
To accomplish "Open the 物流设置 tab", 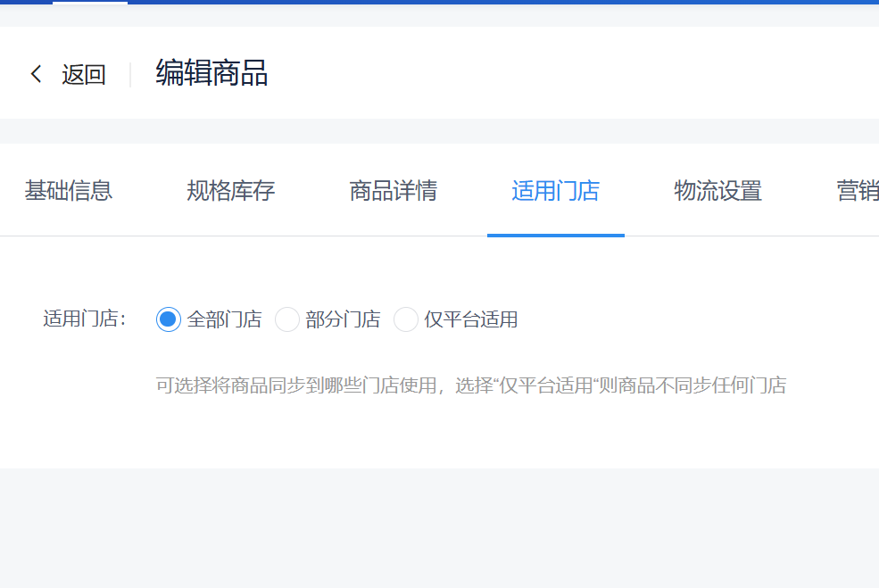I will [x=717, y=191].
